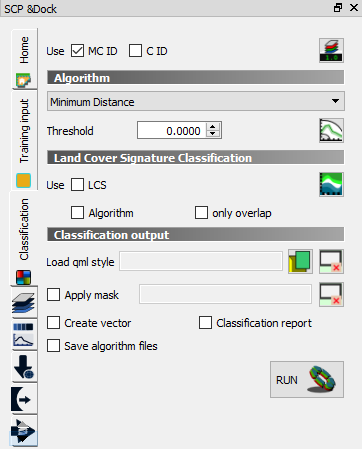
Task: Open LCS threshold tool icon
Action: pyautogui.click(x=331, y=184)
